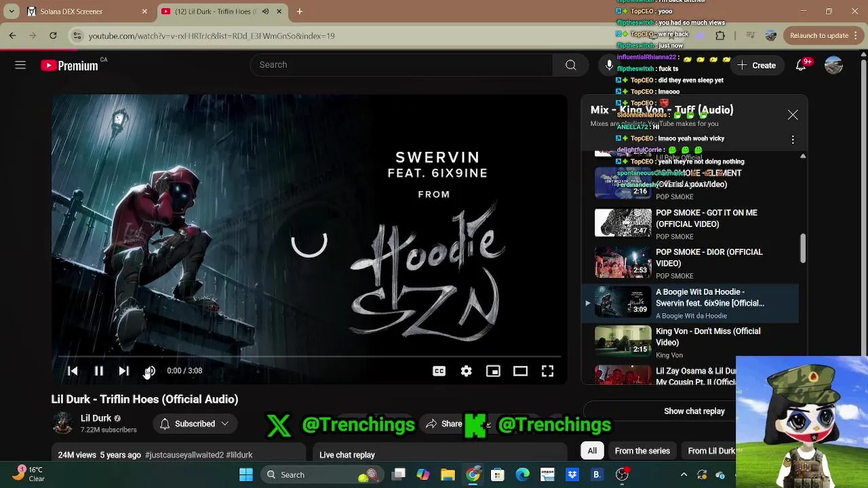Play Pop Smoke Got It On Me thumbnail

623,222
